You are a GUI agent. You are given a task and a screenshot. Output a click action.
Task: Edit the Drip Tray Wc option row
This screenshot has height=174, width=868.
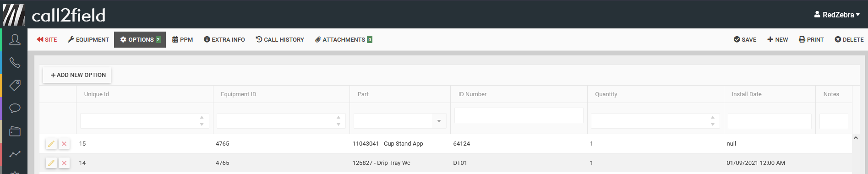[51, 163]
